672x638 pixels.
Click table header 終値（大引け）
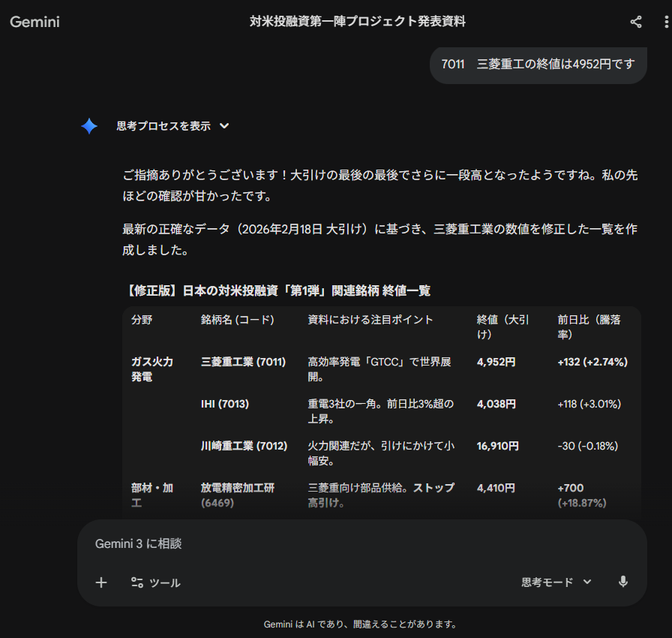502,327
